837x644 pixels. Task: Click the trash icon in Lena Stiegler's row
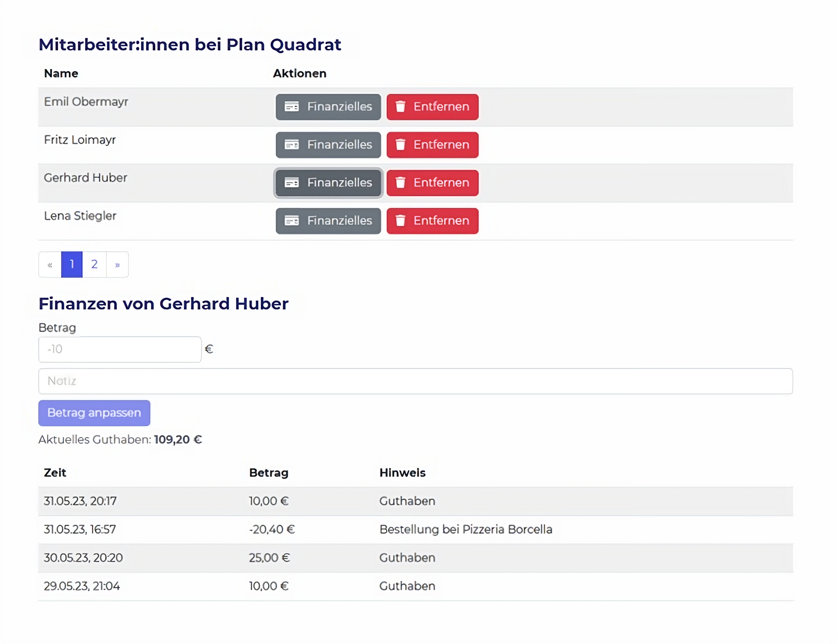[x=400, y=220]
